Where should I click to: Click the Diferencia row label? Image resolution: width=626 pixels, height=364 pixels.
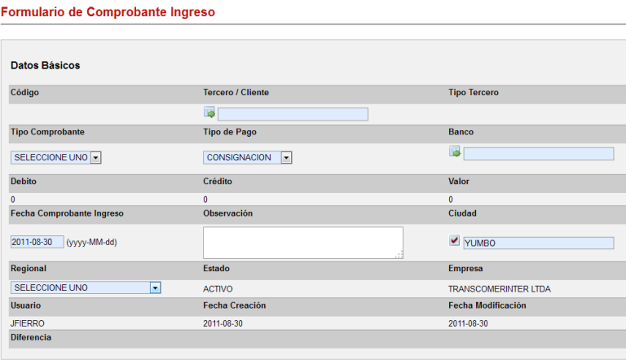[31, 337]
